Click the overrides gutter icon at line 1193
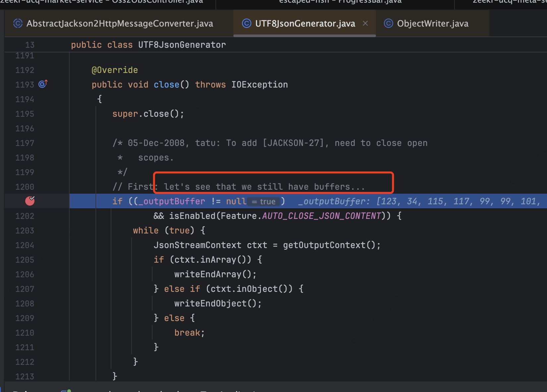Screen dimensions: 547x392 pos(43,84)
